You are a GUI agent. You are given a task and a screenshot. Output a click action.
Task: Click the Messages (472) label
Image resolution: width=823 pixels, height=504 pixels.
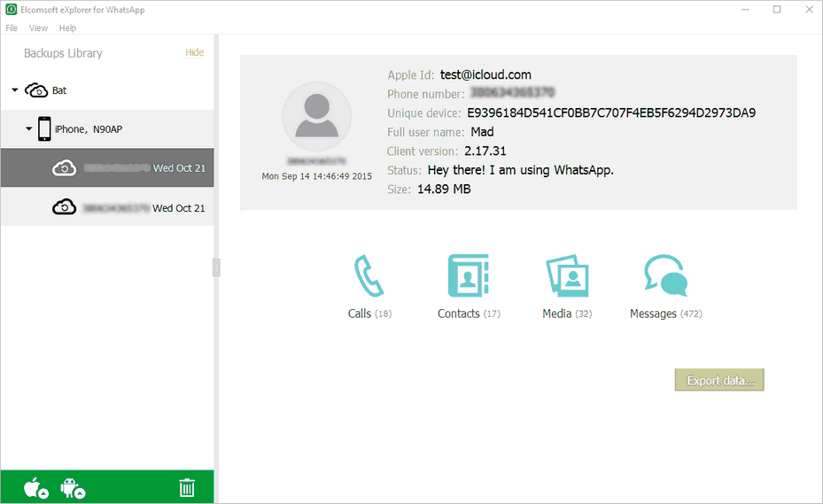[x=665, y=314]
